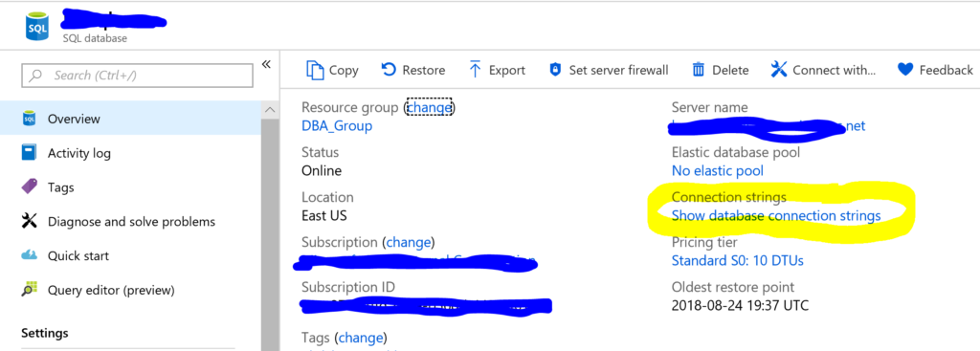Click the Subscription ID label
This screenshot has width=980, height=351.
pyautogui.click(x=348, y=287)
